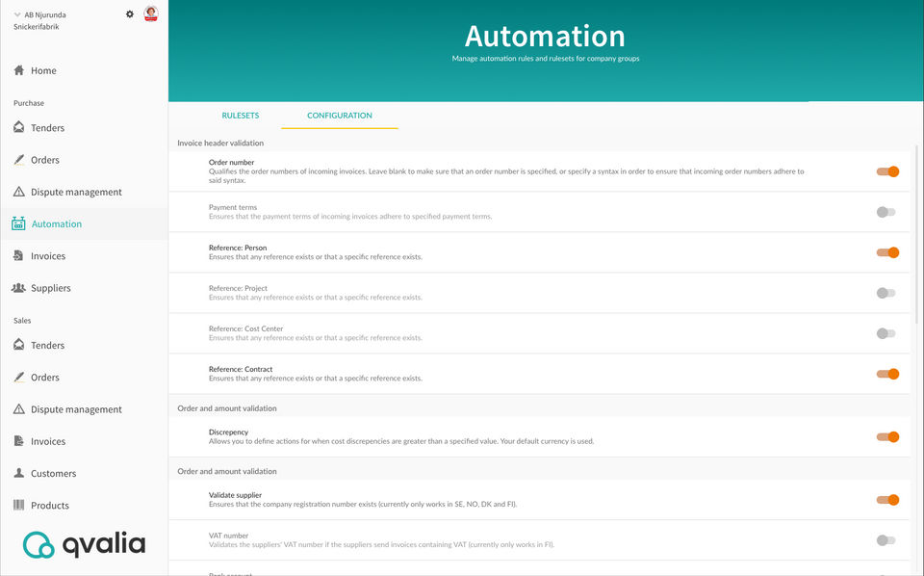Screen dimensions: 924x576
Task: Turn off the Reference: Person toggle
Action: [x=887, y=252]
